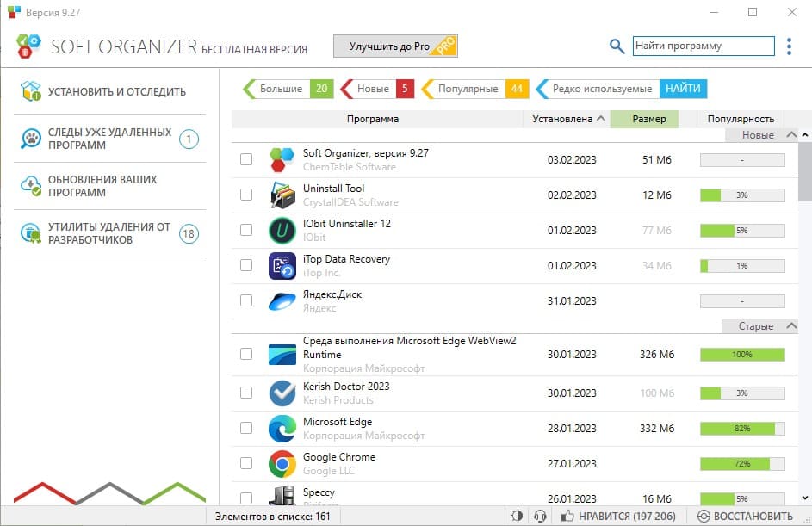Open ОБНОВЛЕНИЯ ВАШИХ ПРОГРАММ

point(109,186)
